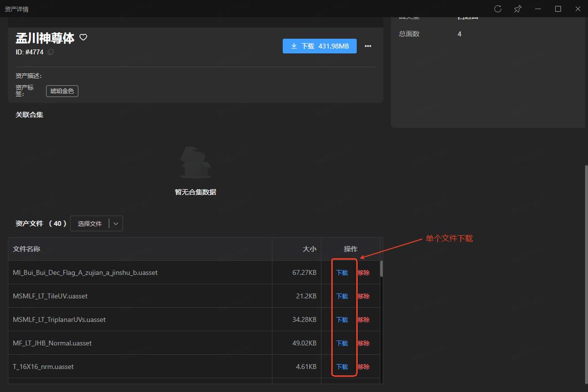Download the T_16X16_nrm.uasset file
The height and width of the screenshot is (392, 588).
point(342,367)
